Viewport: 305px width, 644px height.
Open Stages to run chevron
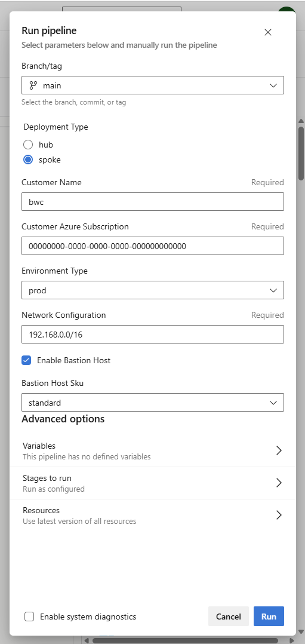[279, 483]
